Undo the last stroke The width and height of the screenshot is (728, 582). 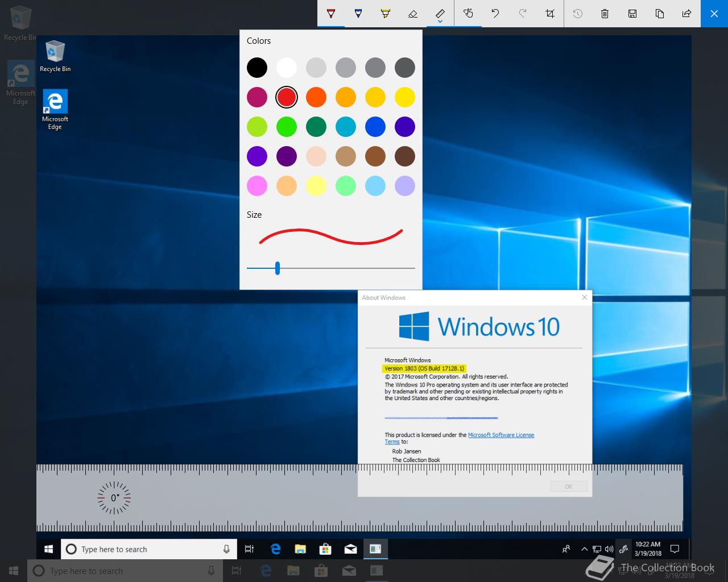tap(495, 14)
